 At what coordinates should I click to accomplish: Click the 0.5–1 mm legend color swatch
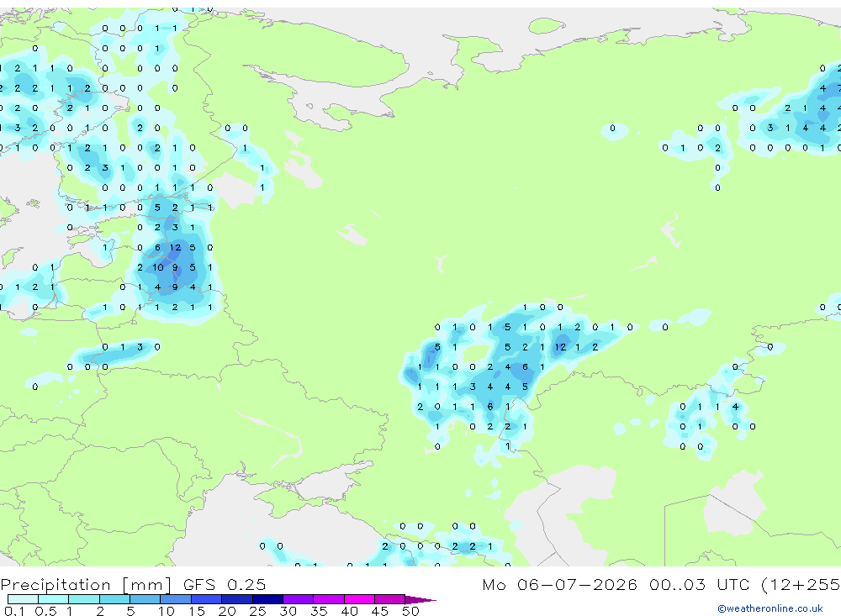(53, 599)
